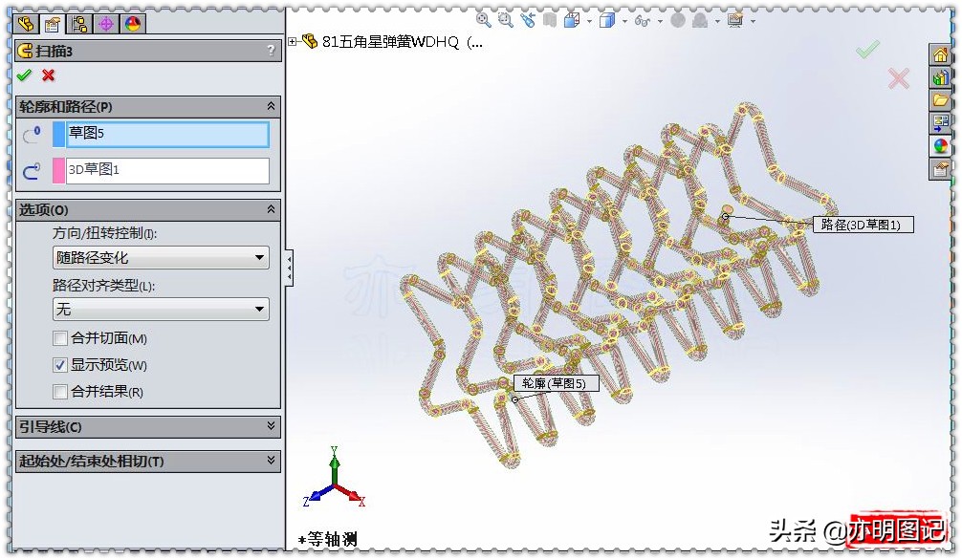962x560 pixels.
Task: Disable the 显示预览(W) checkbox
Action: (59, 364)
